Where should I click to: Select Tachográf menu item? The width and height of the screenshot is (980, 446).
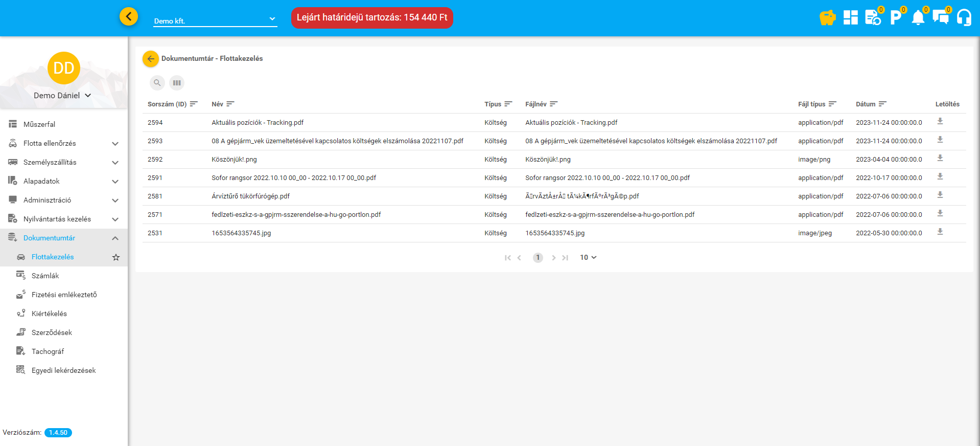(x=48, y=351)
